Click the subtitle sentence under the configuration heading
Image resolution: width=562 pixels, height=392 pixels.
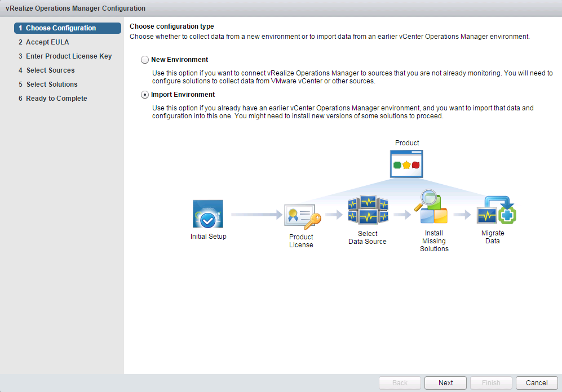[x=330, y=37]
